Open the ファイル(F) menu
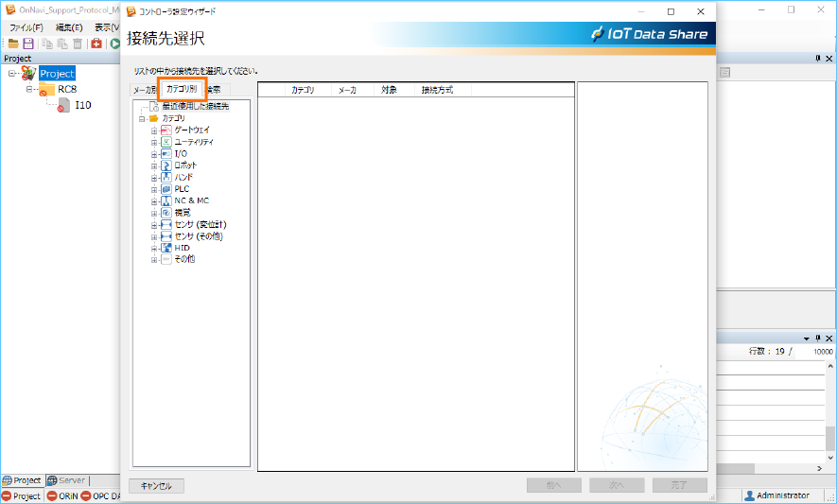Image resolution: width=837 pixels, height=504 pixels. 26,27
